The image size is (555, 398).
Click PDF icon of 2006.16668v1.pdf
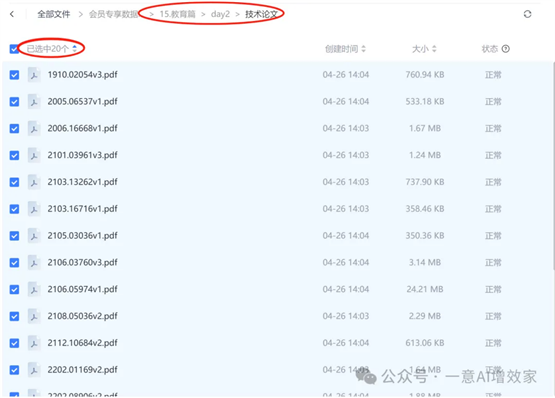pyautogui.click(x=34, y=129)
